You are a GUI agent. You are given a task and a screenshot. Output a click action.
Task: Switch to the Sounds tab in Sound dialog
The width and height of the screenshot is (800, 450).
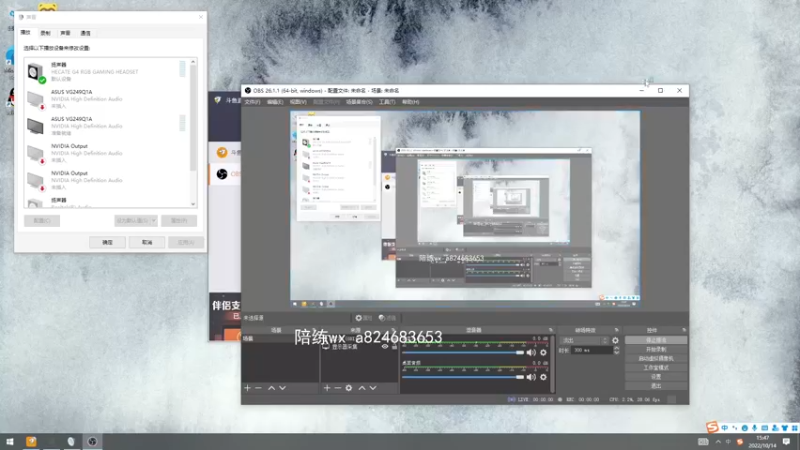coord(65,33)
